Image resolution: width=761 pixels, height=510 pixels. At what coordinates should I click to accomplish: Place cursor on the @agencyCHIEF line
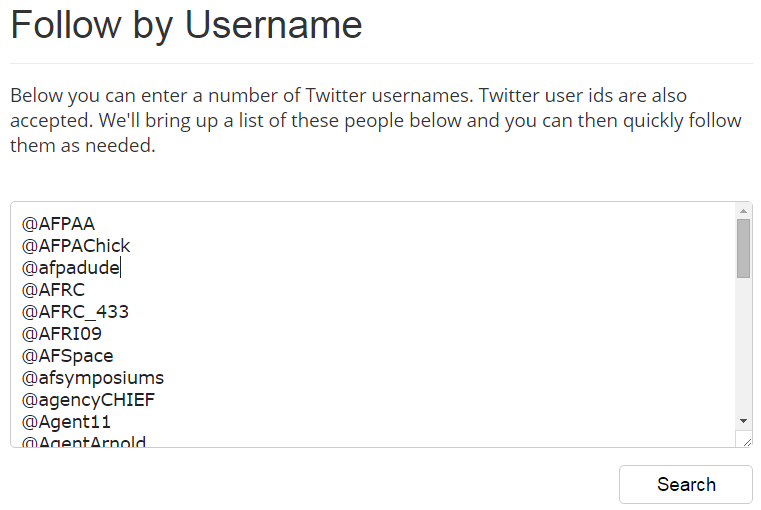click(x=88, y=400)
